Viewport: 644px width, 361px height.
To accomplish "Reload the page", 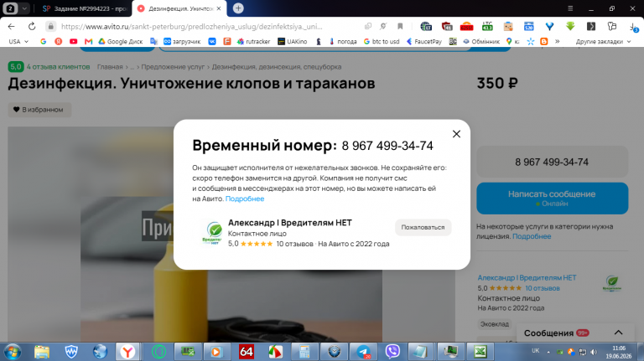I will (32, 27).
